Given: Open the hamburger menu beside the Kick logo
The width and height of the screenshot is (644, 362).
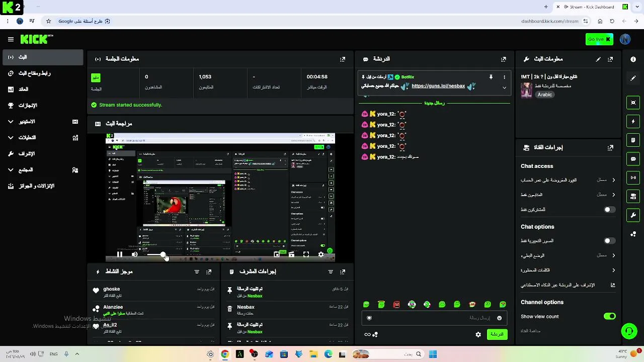Looking at the screenshot, I should (x=11, y=39).
